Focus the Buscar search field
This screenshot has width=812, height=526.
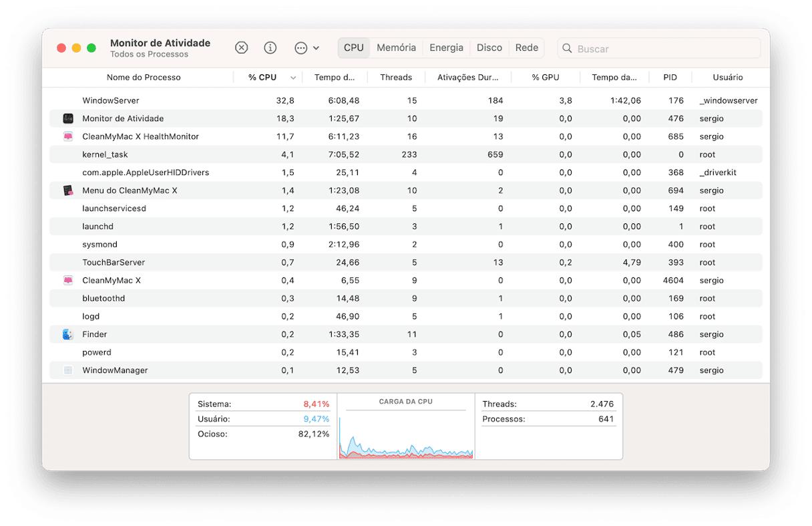659,48
